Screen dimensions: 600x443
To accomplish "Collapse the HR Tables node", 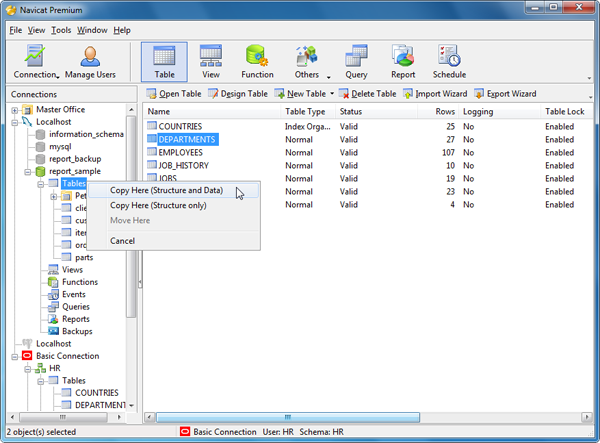I will pos(41,381).
